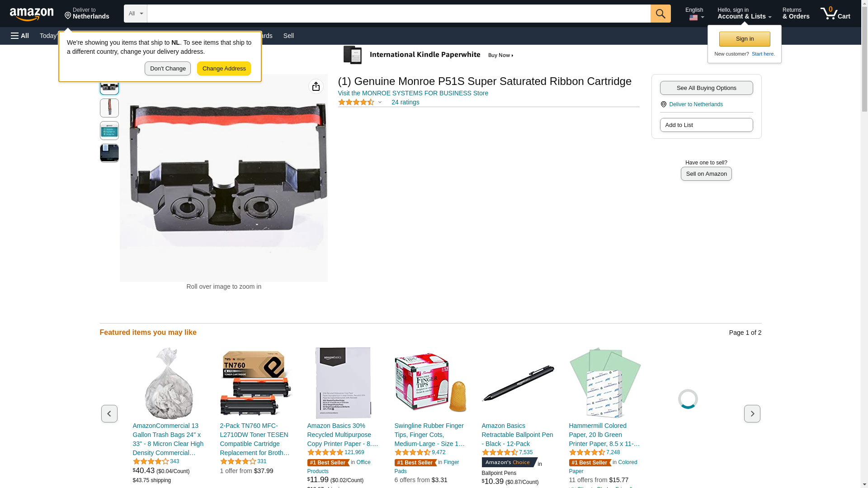The width and height of the screenshot is (868, 488).
Task: Go to next featured items page arrow
Action: click(752, 414)
